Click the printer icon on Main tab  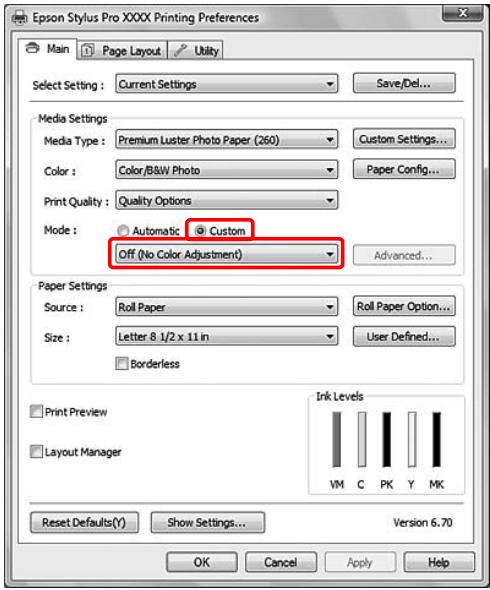point(32,48)
